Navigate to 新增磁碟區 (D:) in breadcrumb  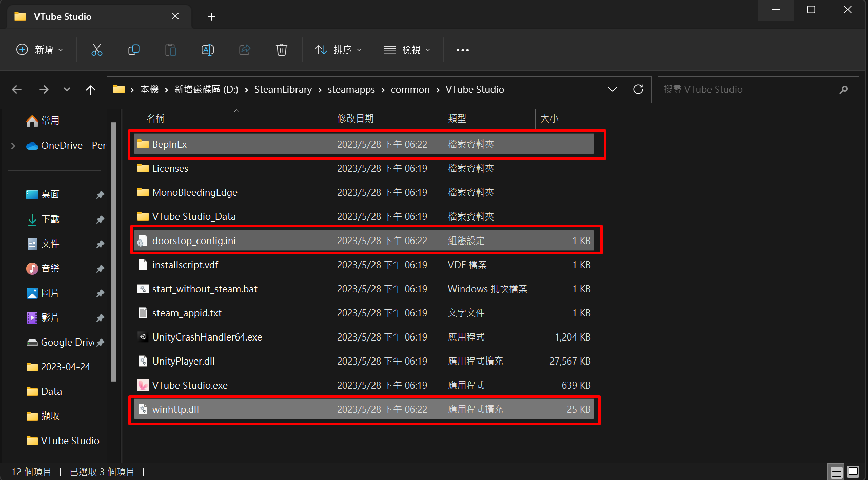pos(206,89)
